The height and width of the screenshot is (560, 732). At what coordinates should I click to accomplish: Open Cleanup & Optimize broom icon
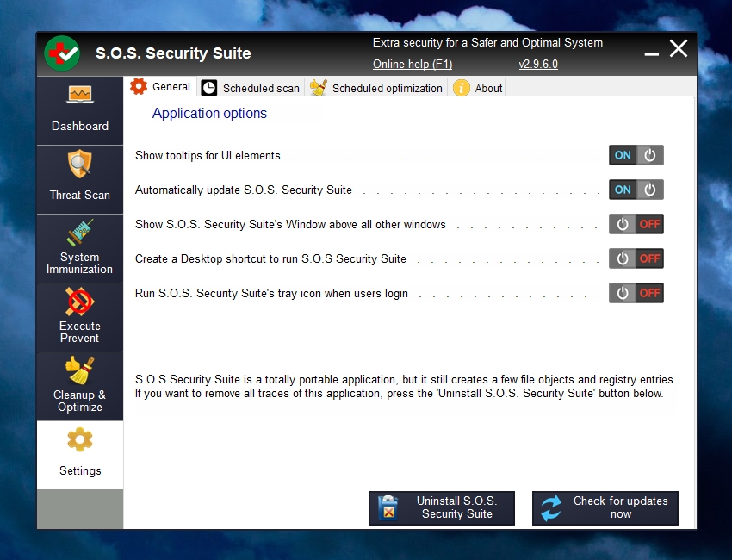coord(80,370)
